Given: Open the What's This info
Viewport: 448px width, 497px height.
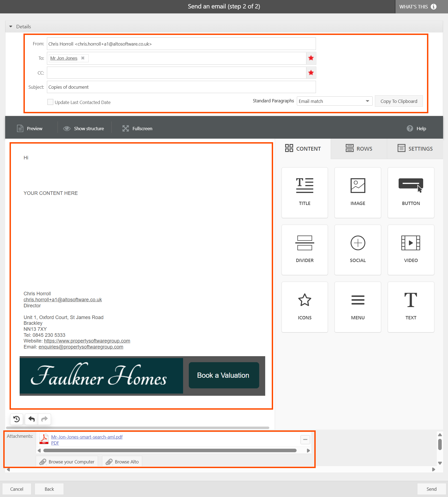Looking at the screenshot, I should point(422,7).
